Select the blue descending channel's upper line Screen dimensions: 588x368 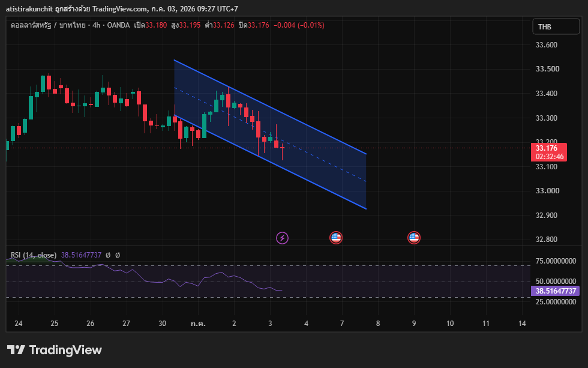click(x=270, y=107)
